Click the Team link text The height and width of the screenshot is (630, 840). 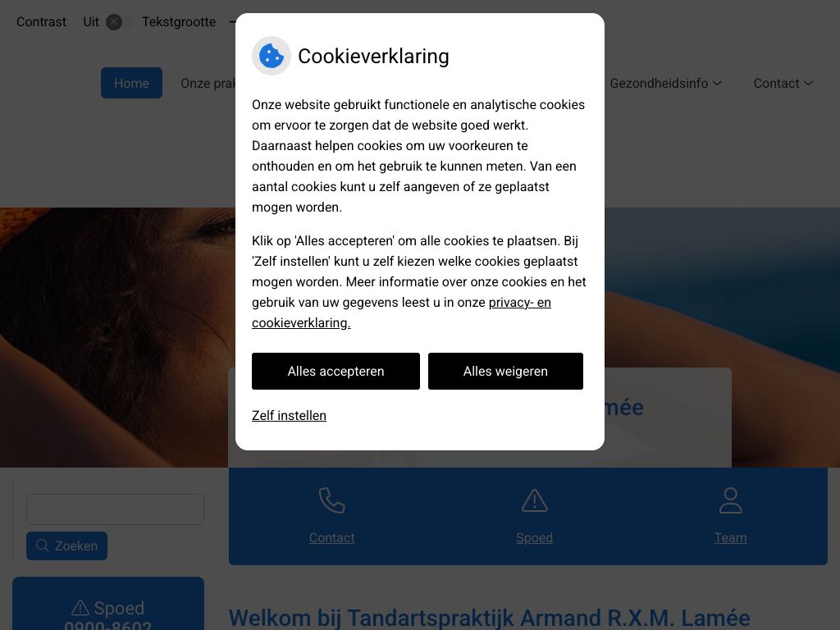click(x=730, y=538)
